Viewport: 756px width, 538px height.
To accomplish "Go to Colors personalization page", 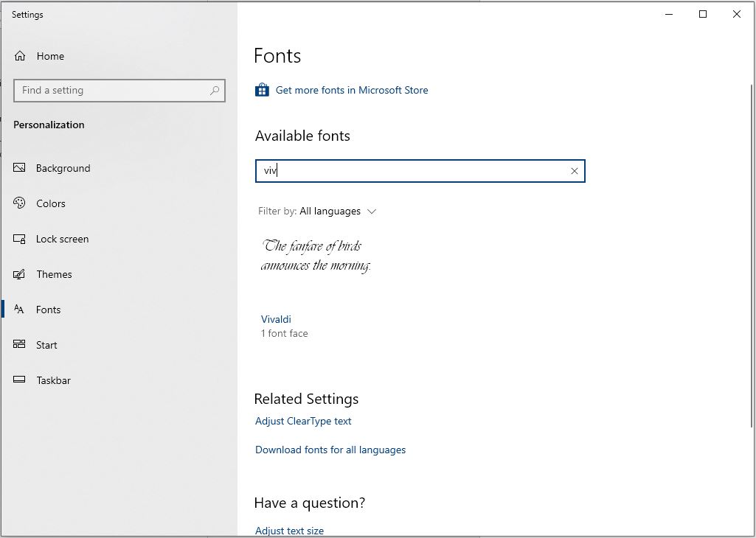I will coord(50,203).
